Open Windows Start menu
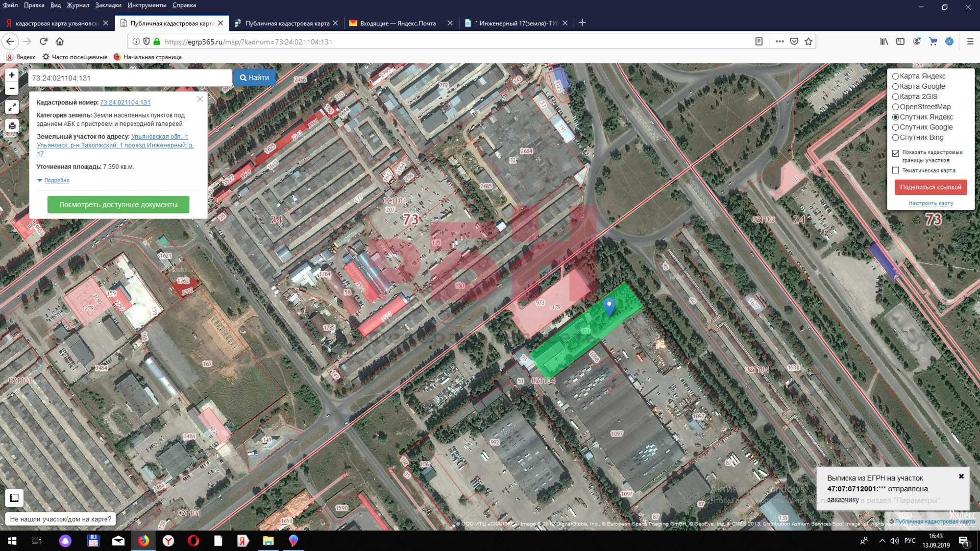This screenshot has width=980, height=551. [12, 541]
